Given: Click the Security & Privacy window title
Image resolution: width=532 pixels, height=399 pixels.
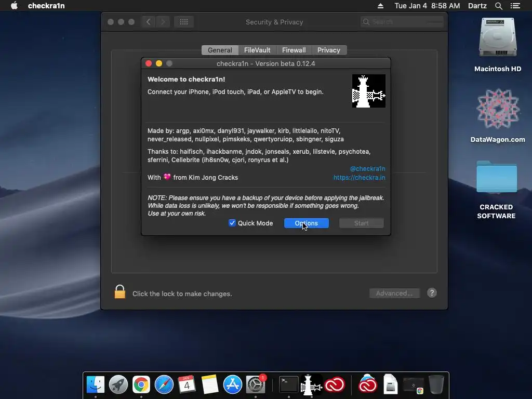Looking at the screenshot, I should [x=274, y=22].
